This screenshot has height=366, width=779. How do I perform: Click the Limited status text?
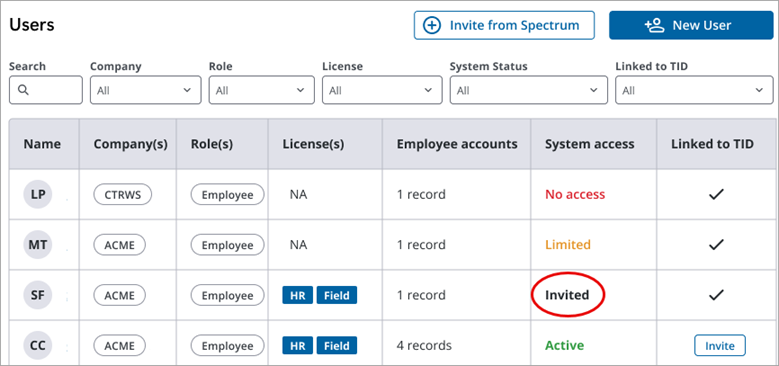pos(568,245)
